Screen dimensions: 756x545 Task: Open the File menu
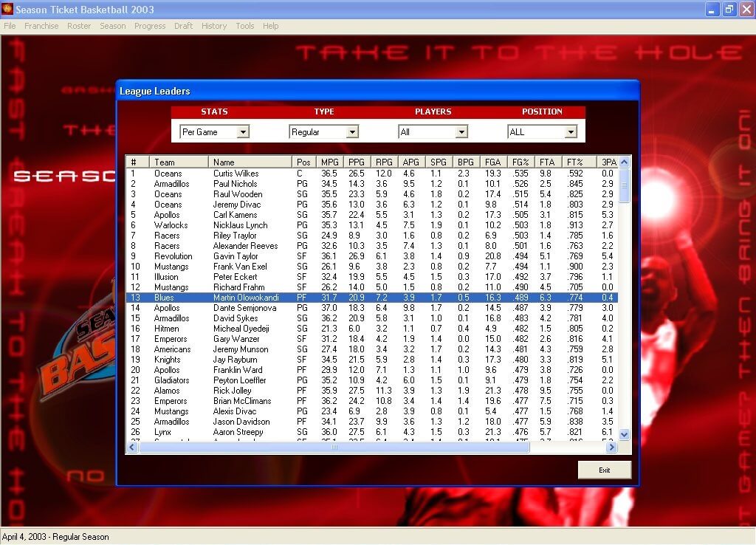[x=10, y=26]
